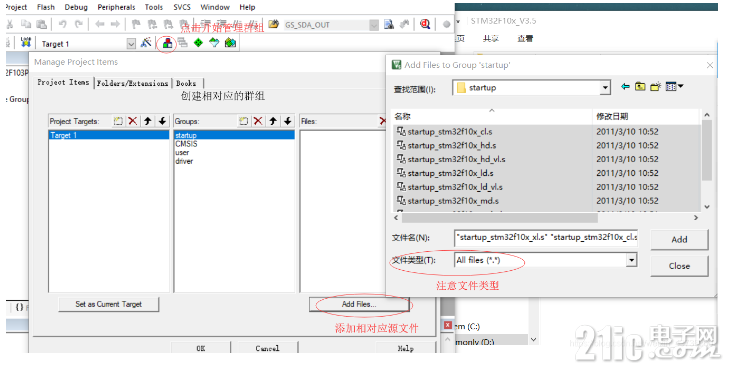Select Target 1 in Project Targets list
This screenshot has height=368, width=729.
click(x=109, y=135)
